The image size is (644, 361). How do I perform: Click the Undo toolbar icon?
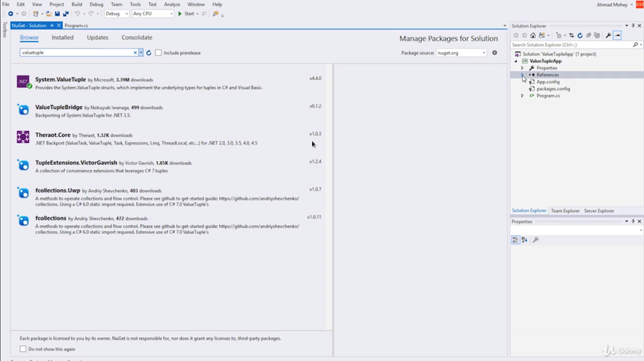pos(77,14)
